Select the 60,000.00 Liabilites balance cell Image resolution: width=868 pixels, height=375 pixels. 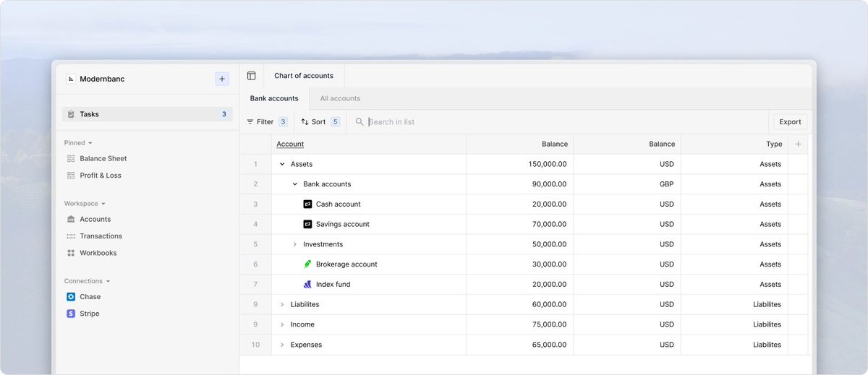[520, 305]
